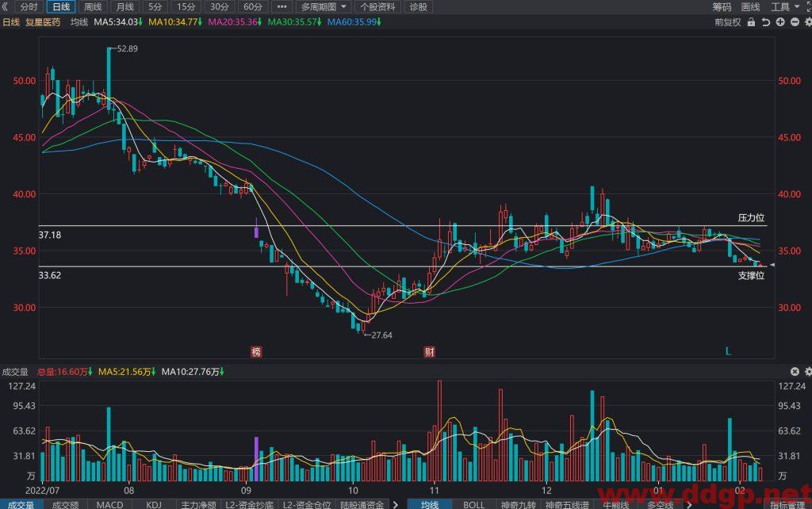Click the MA30:35.57 value
Viewport: 812px width, 509px height.
(x=295, y=22)
